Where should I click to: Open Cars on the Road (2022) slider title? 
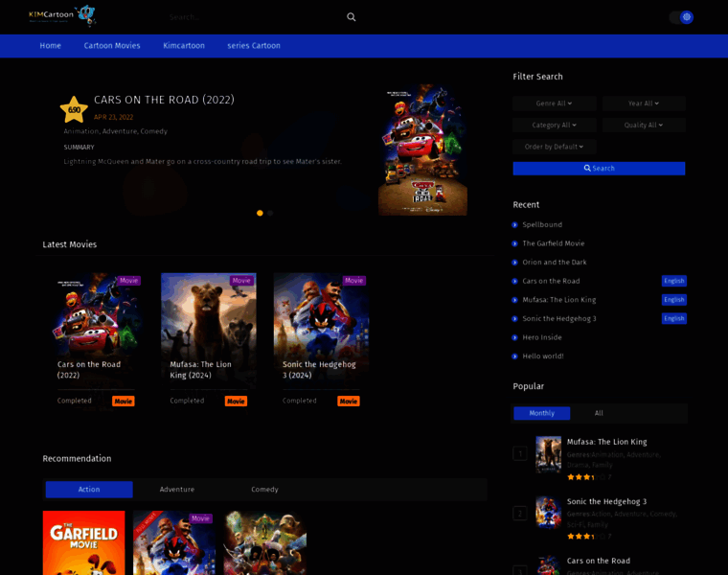164,100
